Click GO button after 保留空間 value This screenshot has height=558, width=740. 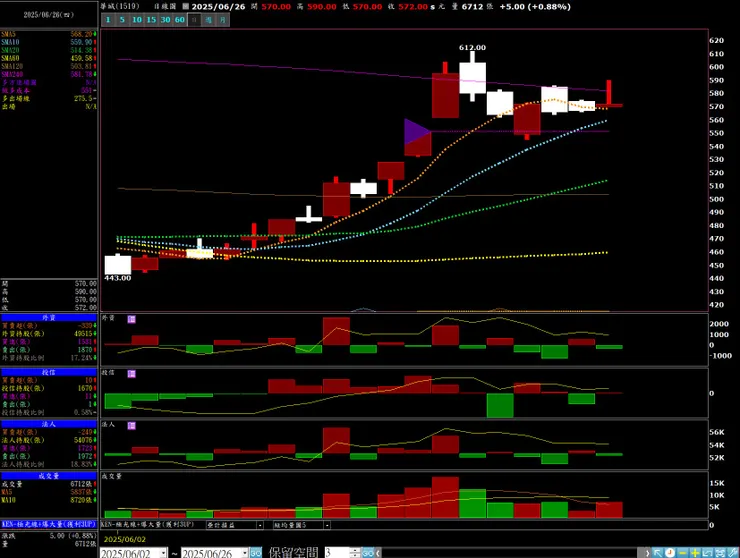point(368,553)
